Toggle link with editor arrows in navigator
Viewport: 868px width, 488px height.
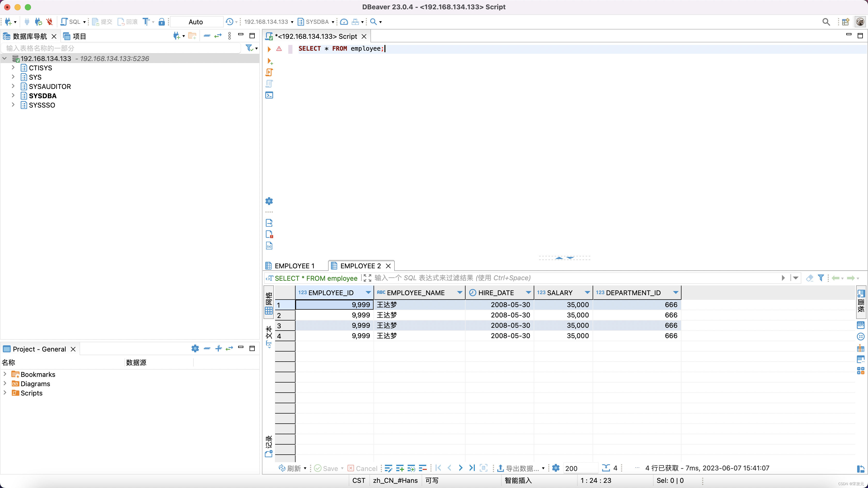[x=218, y=36]
